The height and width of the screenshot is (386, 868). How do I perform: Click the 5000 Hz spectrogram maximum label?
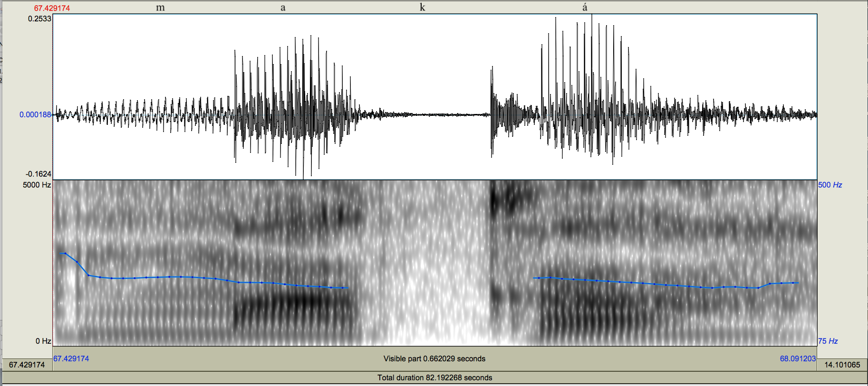click(x=37, y=185)
